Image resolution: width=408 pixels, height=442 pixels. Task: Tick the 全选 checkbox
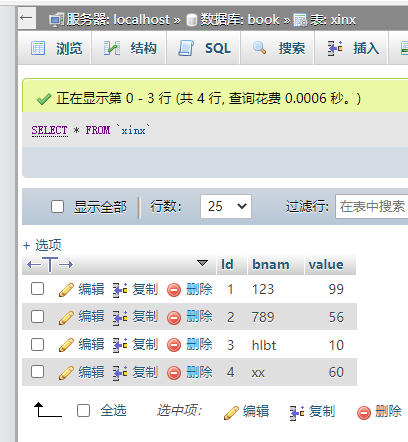(83, 411)
